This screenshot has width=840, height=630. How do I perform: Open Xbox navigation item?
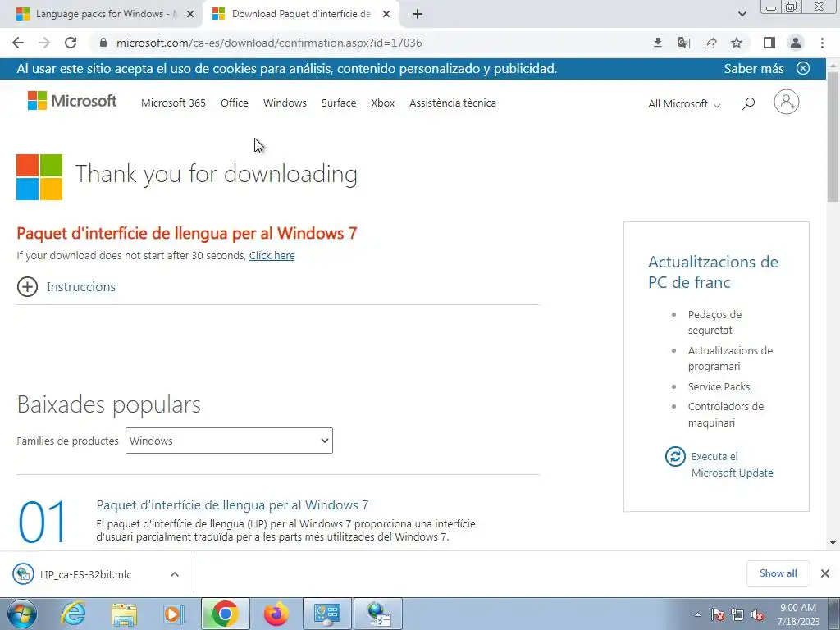click(382, 103)
